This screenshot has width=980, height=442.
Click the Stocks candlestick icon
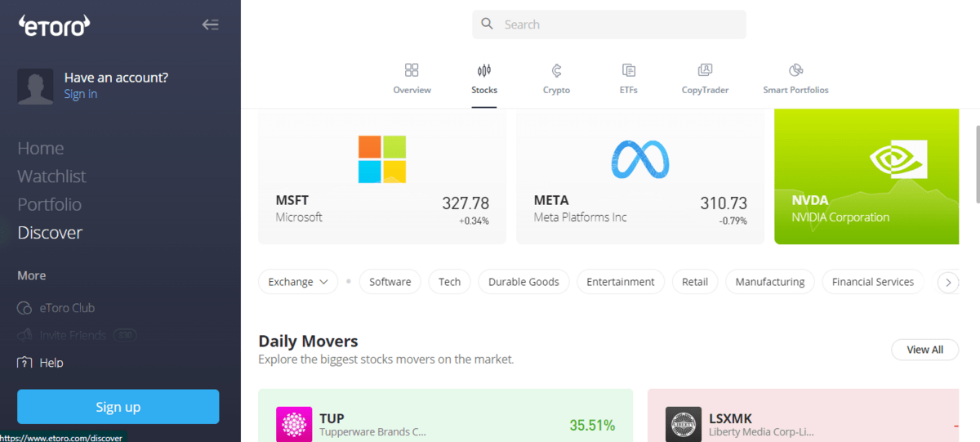click(484, 70)
